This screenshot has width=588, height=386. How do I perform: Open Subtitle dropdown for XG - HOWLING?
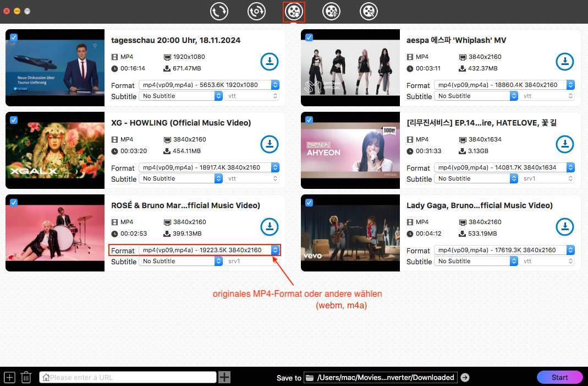click(x=181, y=178)
